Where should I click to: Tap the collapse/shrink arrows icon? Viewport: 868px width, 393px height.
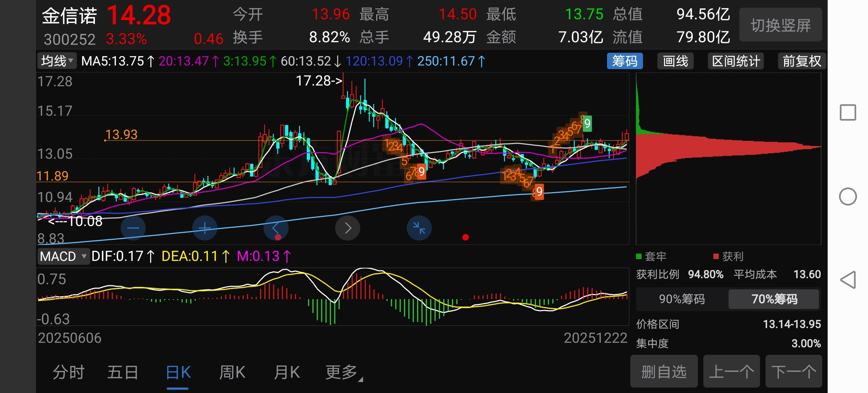419,228
